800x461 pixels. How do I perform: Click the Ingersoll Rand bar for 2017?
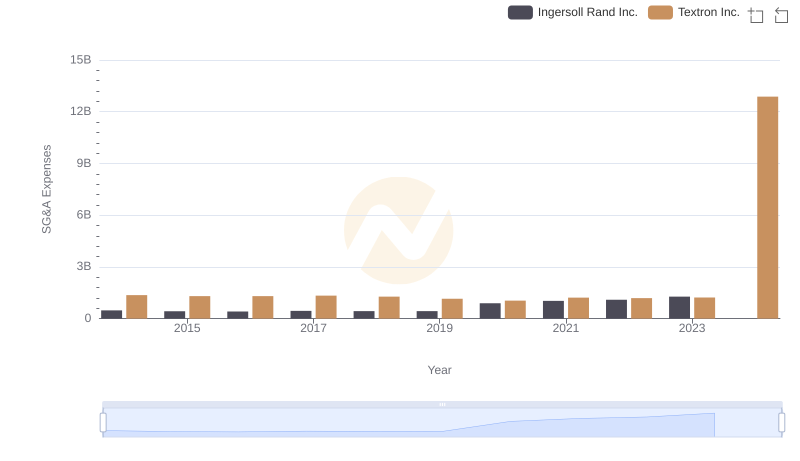coord(301,315)
